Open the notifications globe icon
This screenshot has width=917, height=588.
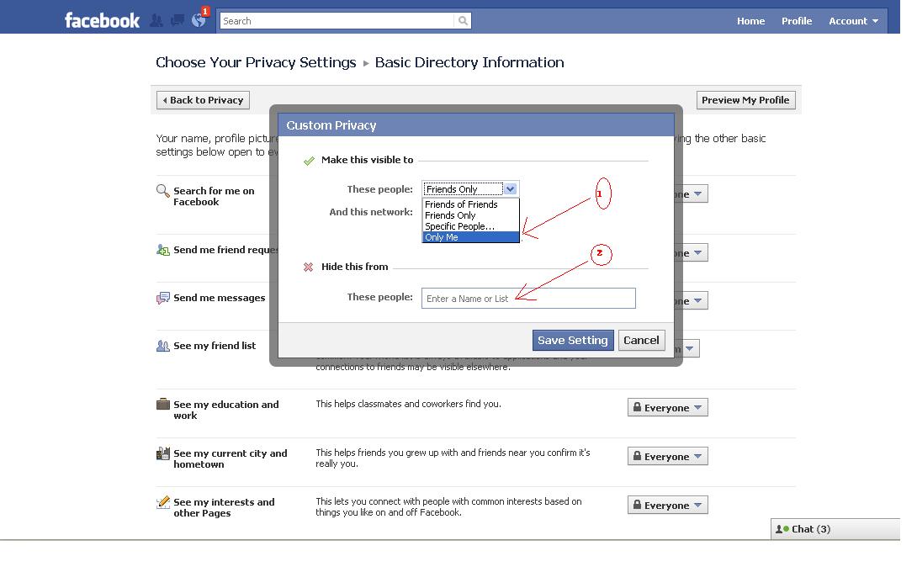pos(199,20)
